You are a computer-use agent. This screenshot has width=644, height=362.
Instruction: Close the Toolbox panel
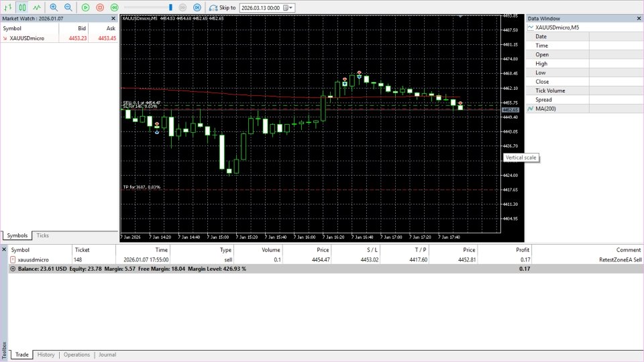point(4,249)
